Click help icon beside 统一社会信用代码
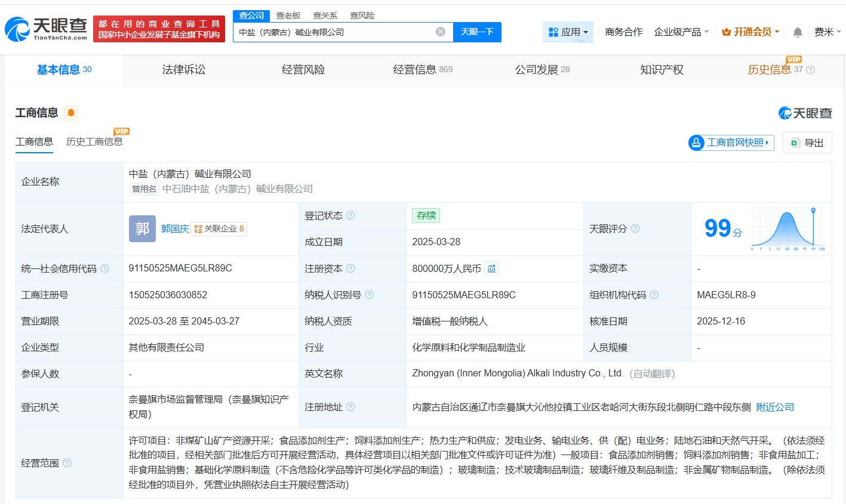The height and width of the screenshot is (504, 846). coord(105,269)
